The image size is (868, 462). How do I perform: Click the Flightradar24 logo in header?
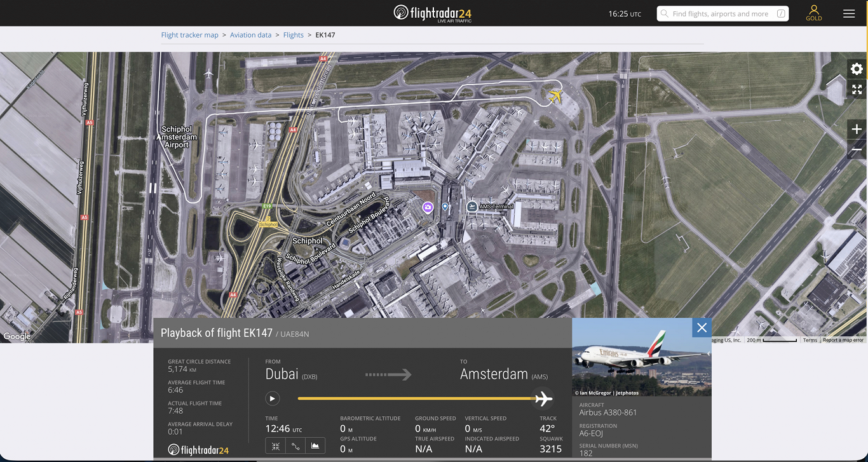433,13
